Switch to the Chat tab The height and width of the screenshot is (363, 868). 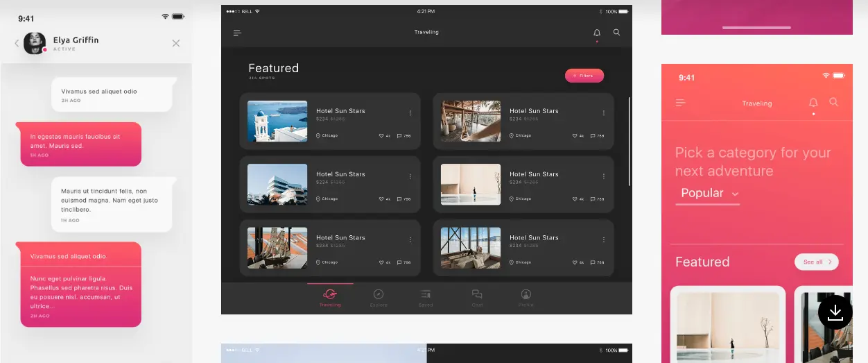click(477, 298)
